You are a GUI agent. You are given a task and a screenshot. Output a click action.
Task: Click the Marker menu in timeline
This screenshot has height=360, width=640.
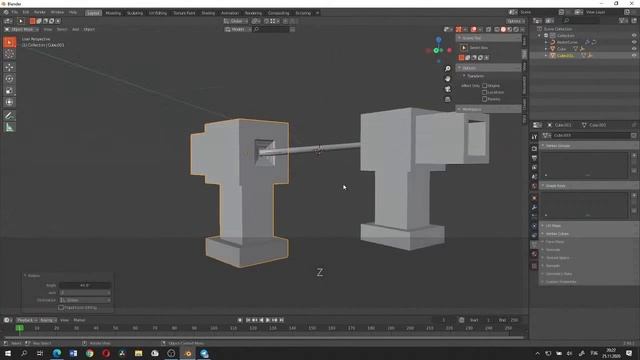coord(79,320)
